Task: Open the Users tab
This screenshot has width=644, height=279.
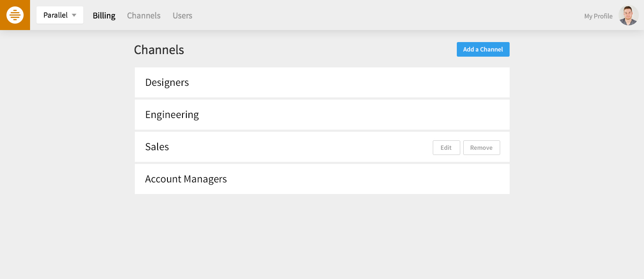Action: point(182,15)
